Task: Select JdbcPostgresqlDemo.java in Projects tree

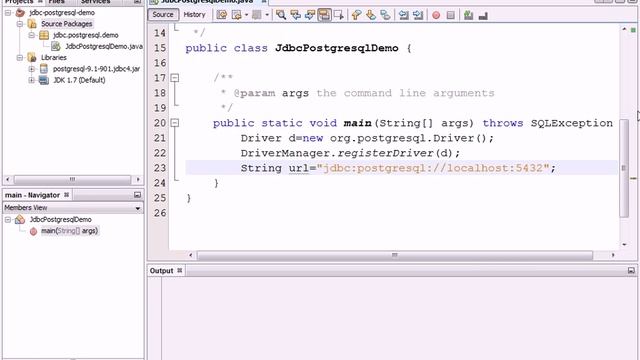Action: coord(104,47)
